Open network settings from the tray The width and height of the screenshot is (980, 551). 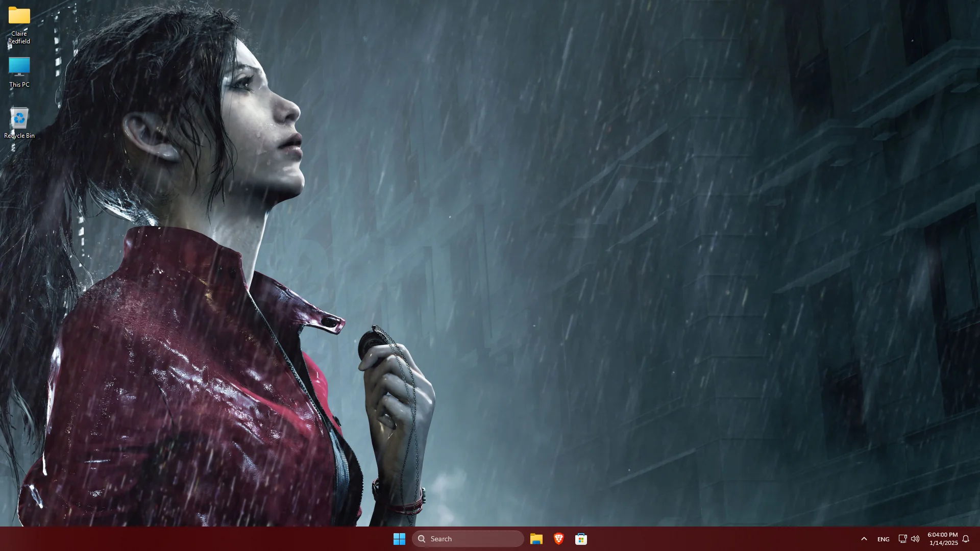(x=902, y=539)
